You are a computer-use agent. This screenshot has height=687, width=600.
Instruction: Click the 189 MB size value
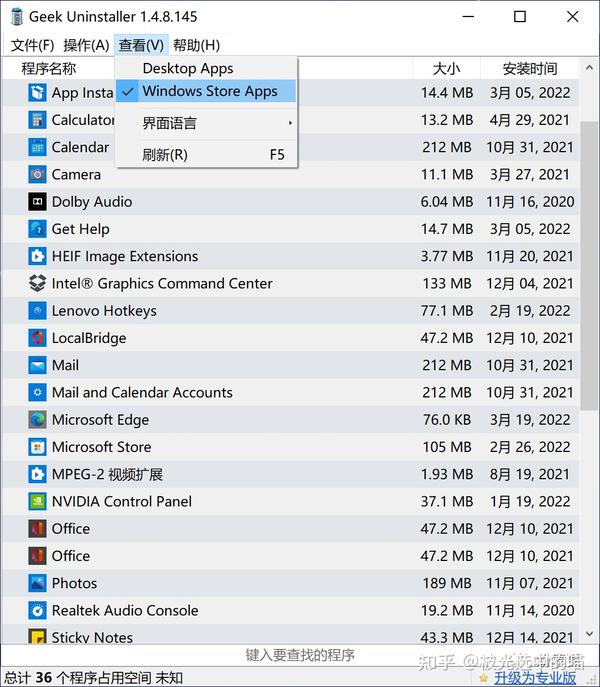[x=447, y=583]
